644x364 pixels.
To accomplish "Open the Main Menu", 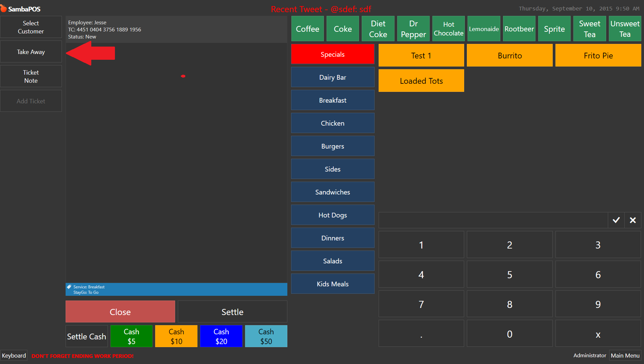I will click(x=625, y=356).
